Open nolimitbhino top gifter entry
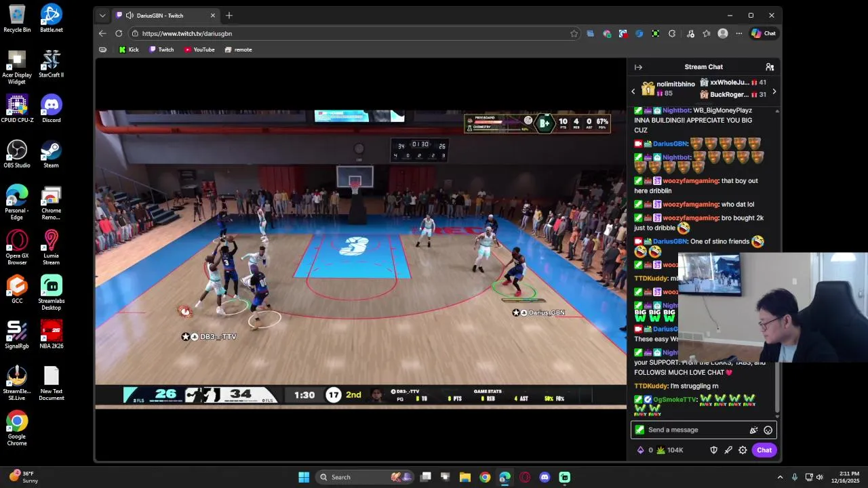The image size is (868, 488). tap(668, 89)
